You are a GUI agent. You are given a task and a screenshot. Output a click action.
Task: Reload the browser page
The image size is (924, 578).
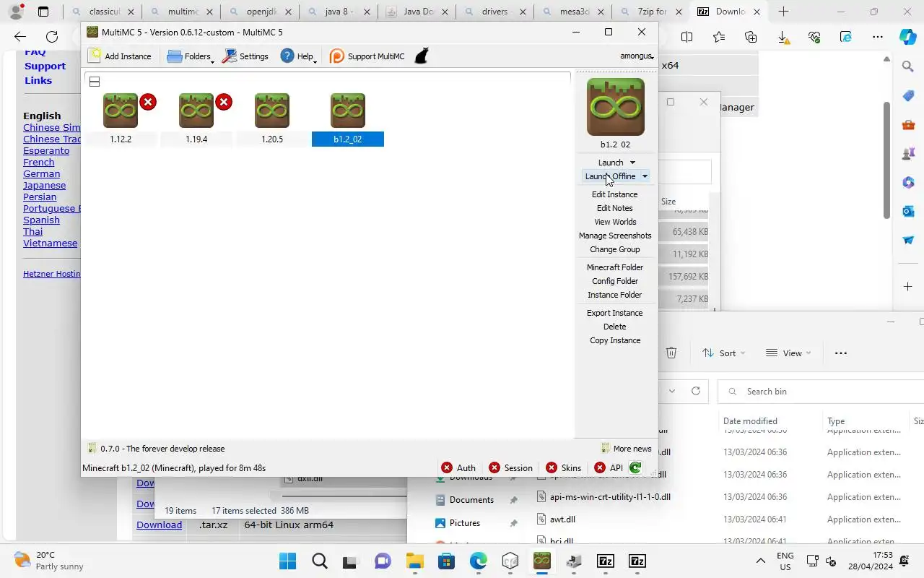click(52, 37)
